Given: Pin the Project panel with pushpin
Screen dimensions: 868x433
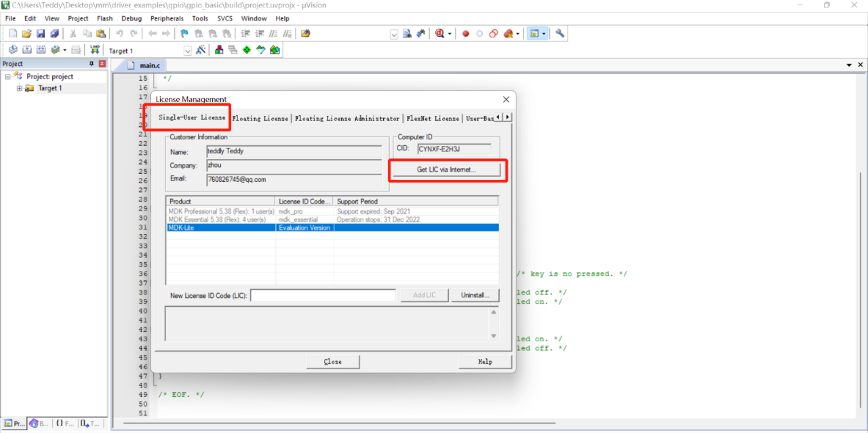Looking at the screenshot, I should pos(92,64).
